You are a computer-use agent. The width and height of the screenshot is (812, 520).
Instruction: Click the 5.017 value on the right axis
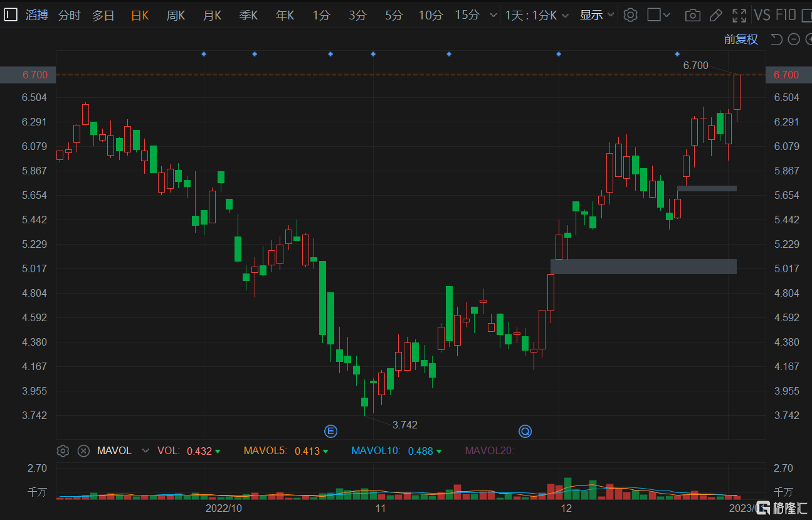pos(786,268)
